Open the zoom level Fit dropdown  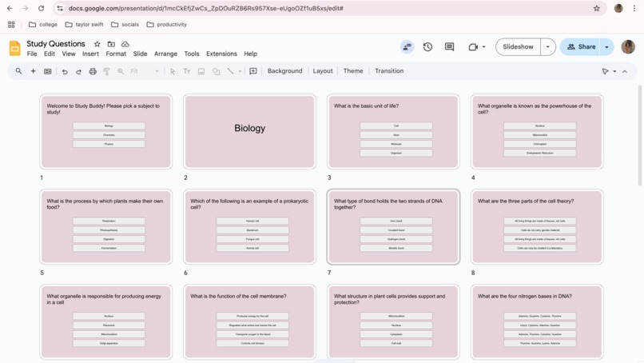[x=144, y=71]
